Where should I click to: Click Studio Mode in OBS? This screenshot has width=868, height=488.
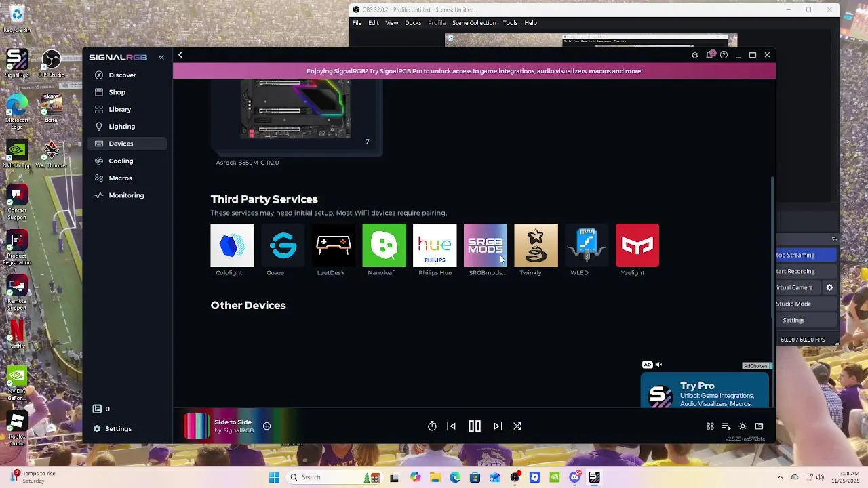pyautogui.click(x=806, y=304)
